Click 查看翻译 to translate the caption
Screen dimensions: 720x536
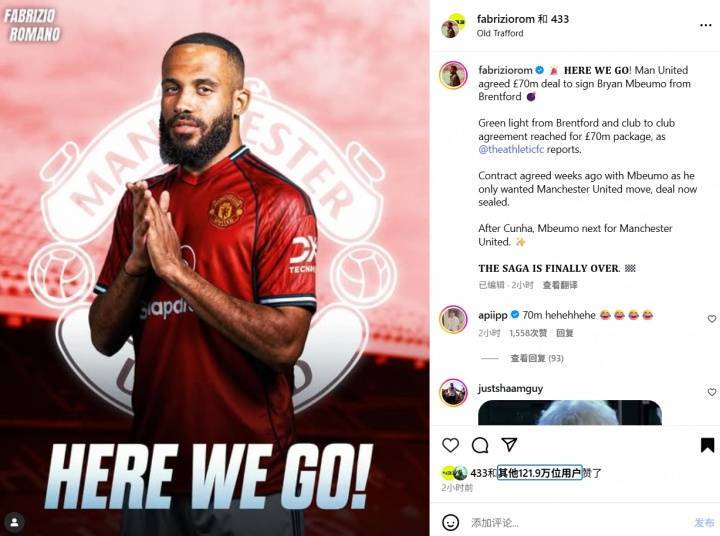(560, 285)
